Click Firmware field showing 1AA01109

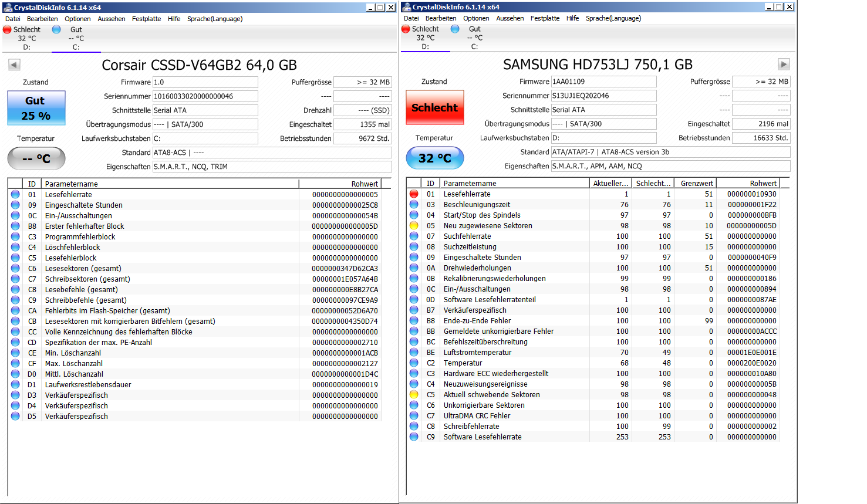tap(604, 82)
